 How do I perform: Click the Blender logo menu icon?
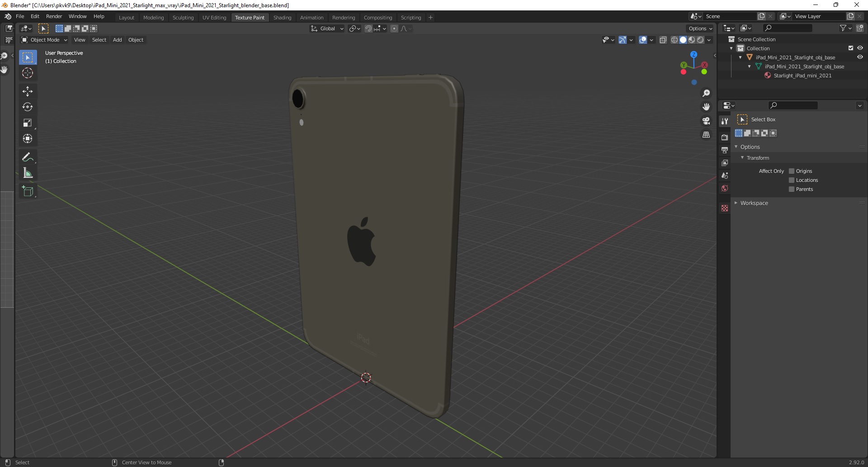point(8,16)
